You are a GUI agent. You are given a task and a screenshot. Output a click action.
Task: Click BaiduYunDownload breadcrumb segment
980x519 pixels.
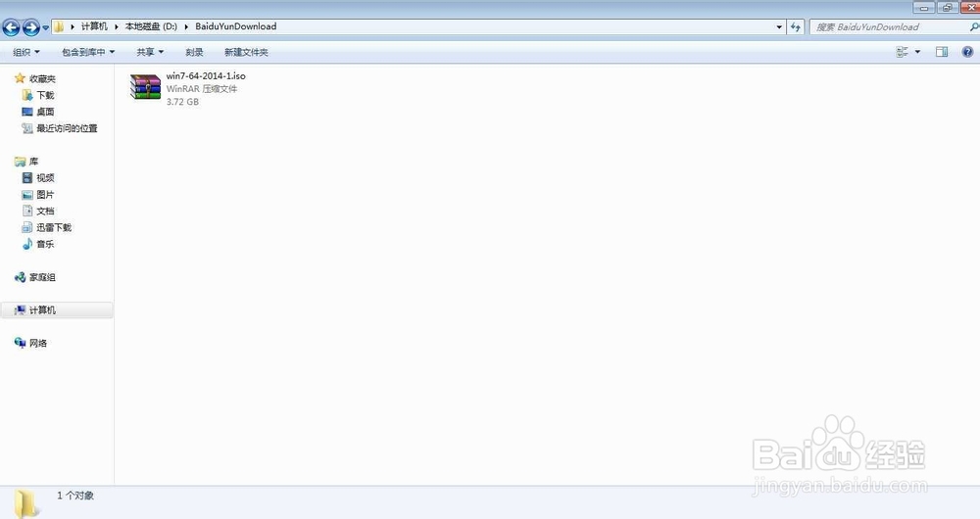235,26
